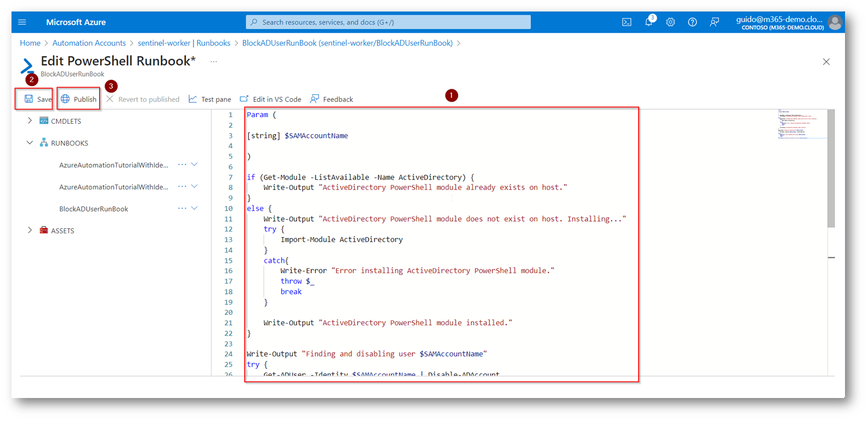Open portal settings gear
Image resolution: width=868 pixels, height=421 pixels.
coord(670,22)
